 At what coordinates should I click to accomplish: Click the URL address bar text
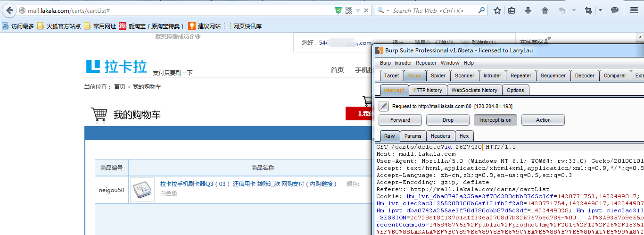pyautogui.click(x=69, y=10)
